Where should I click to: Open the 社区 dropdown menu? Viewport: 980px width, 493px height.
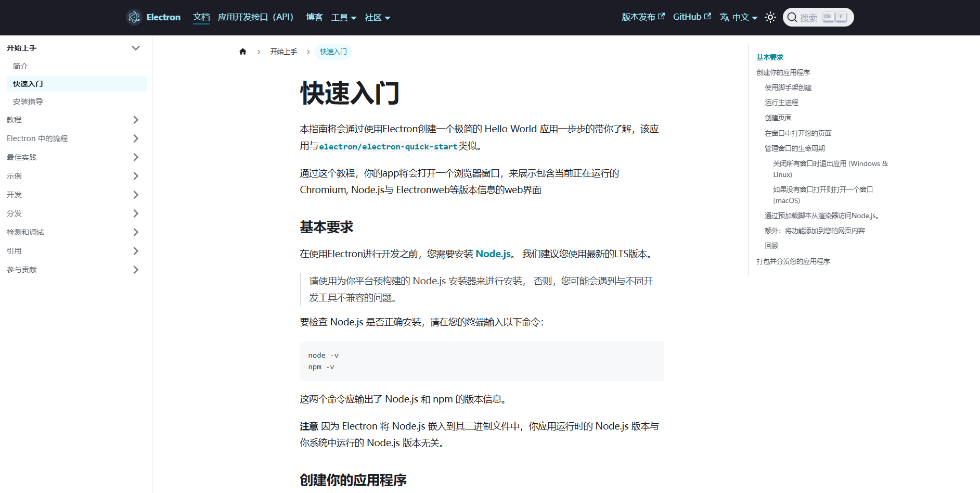pos(378,18)
